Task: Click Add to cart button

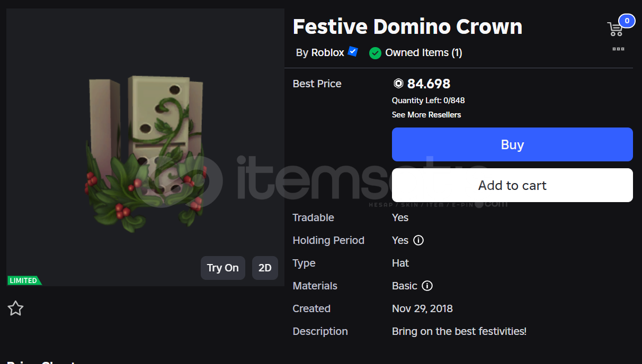Action: click(x=512, y=185)
